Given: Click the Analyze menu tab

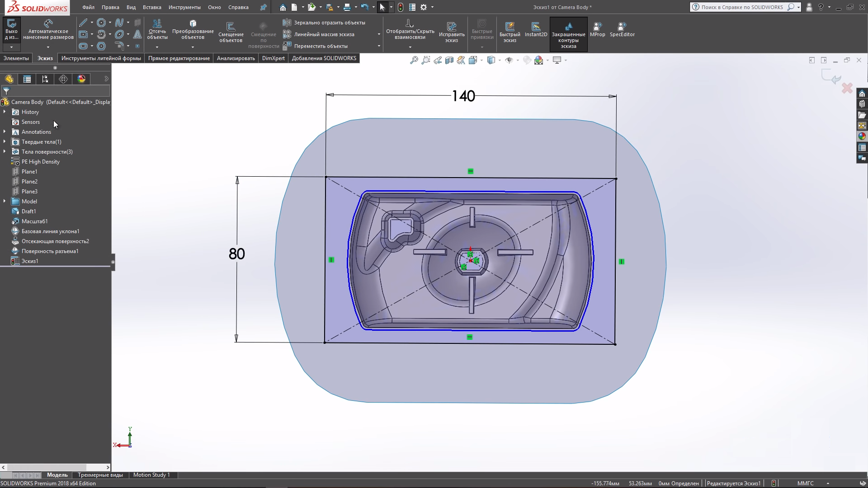Looking at the screenshot, I should point(236,58).
